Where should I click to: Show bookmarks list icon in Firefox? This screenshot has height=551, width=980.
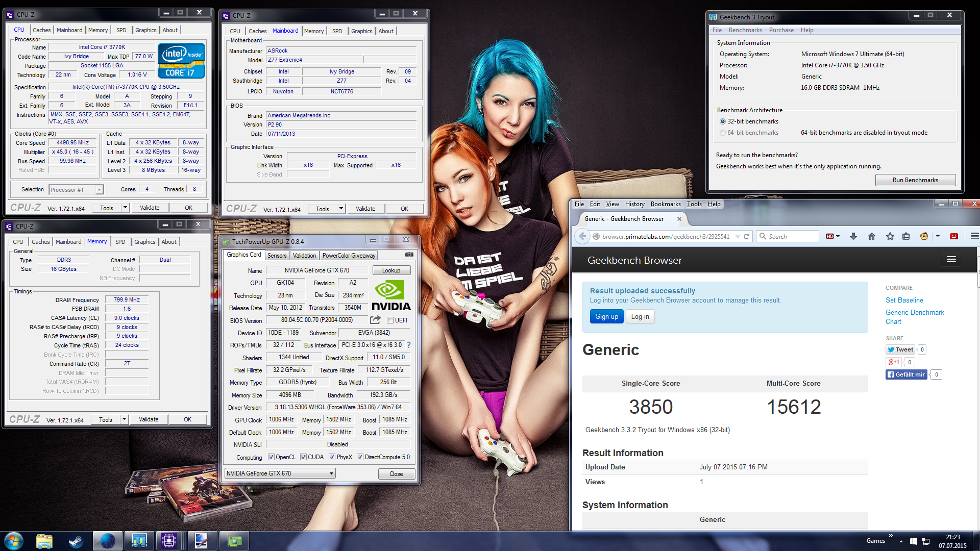tap(906, 236)
